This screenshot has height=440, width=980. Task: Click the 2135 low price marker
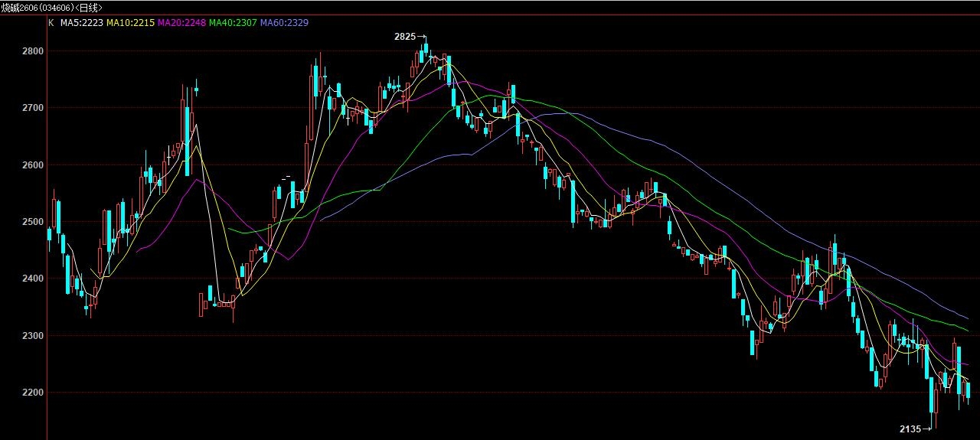[910, 429]
